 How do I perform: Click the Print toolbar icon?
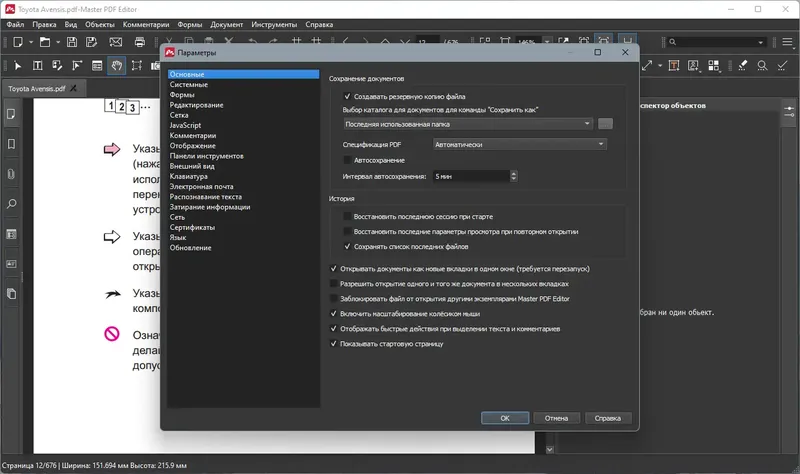point(140,42)
